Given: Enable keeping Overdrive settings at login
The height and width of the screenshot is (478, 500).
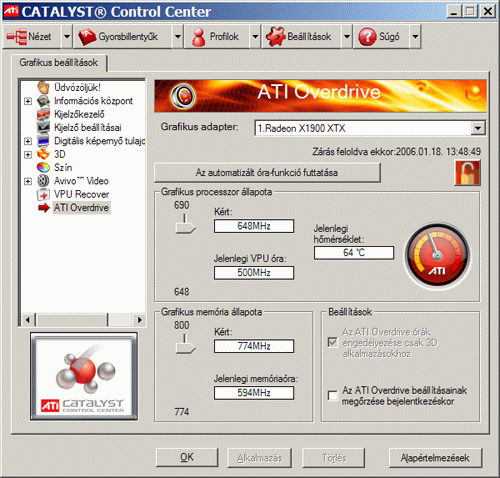Looking at the screenshot, I should click(332, 395).
